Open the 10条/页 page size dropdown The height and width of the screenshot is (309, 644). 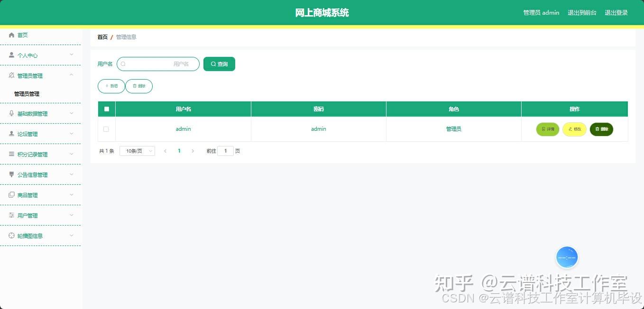click(137, 151)
